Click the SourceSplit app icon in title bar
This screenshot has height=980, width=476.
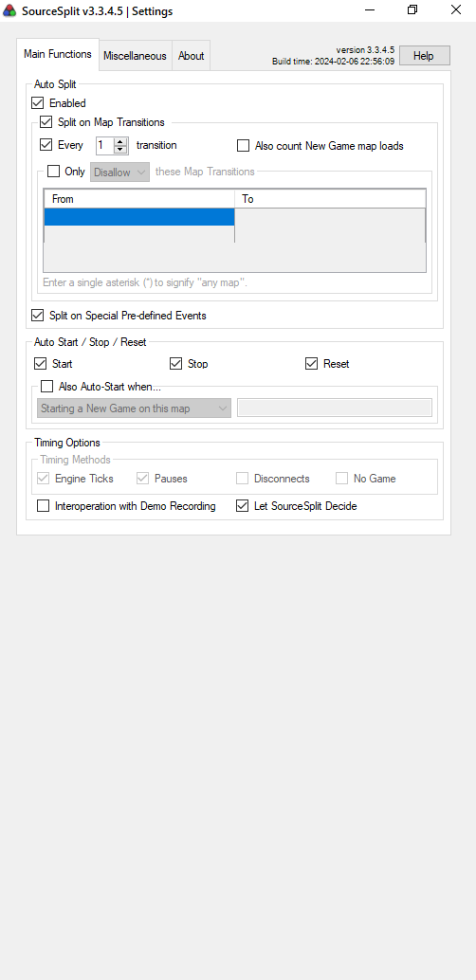click(9, 10)
